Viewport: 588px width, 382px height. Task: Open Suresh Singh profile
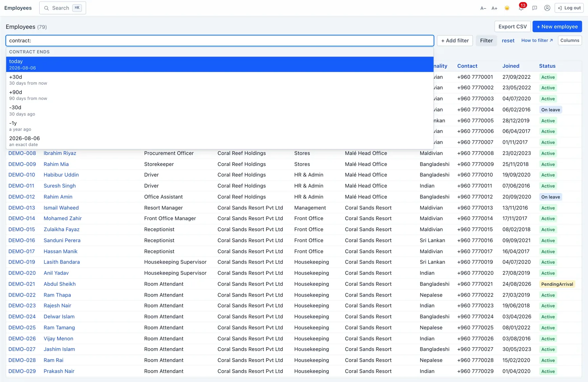click(x=60, y=186)
